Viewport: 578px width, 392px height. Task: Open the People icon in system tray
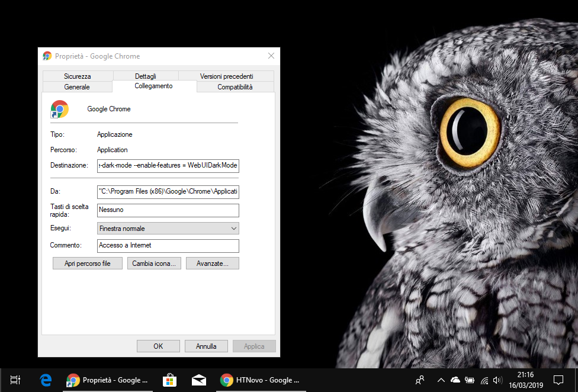[x=419, y=380]
